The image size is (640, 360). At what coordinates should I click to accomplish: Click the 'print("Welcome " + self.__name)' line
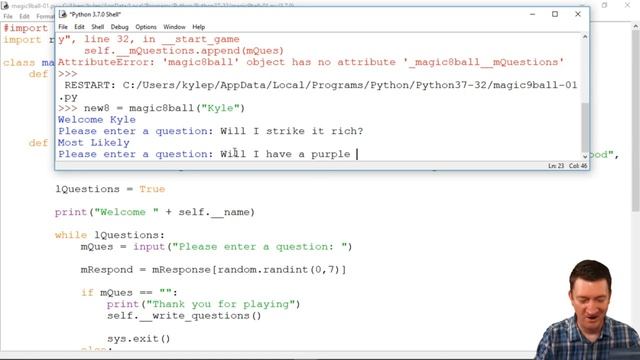[155, 212]
